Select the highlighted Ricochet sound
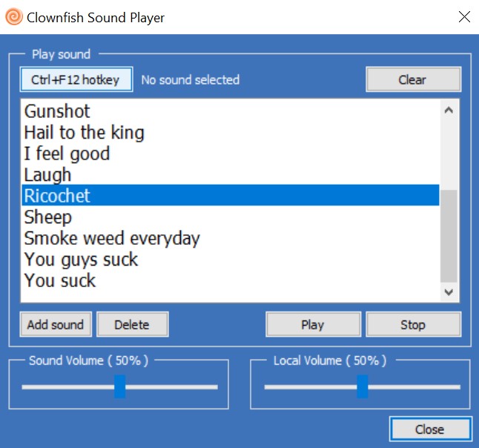The height and width of the screenshot is (448, 479). click(x=231, y=195)
